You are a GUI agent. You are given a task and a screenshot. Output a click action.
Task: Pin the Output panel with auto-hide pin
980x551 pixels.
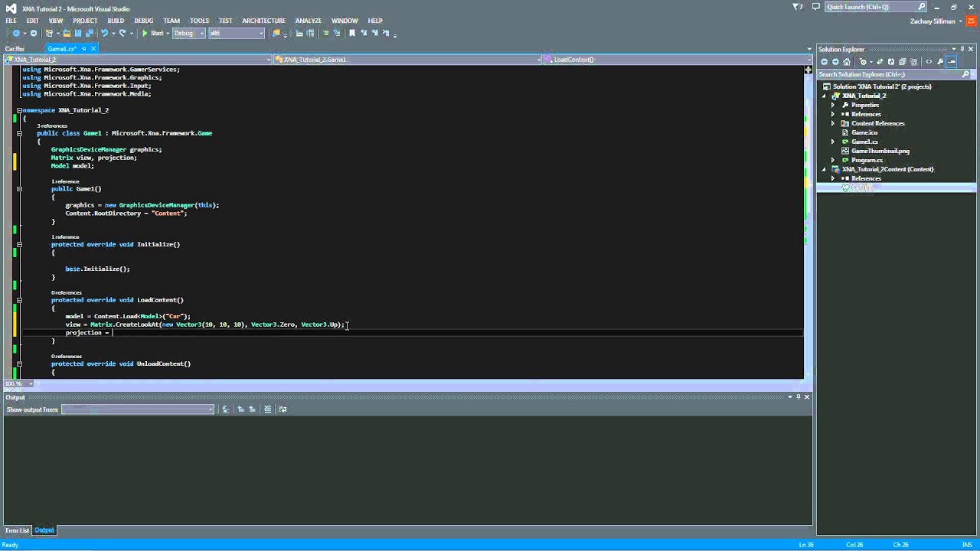798,396
